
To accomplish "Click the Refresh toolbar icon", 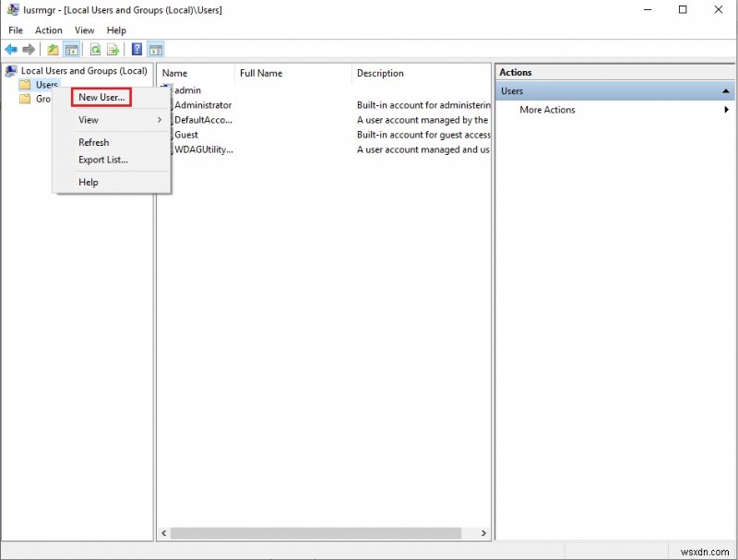I will [93, 49].
